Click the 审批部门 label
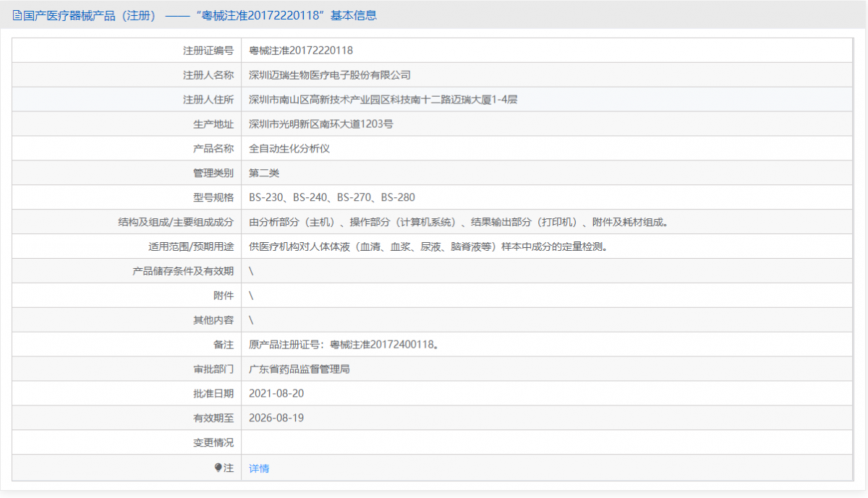Screen dimensions: 868x498 pyautogui.click(x=213, y=369)
